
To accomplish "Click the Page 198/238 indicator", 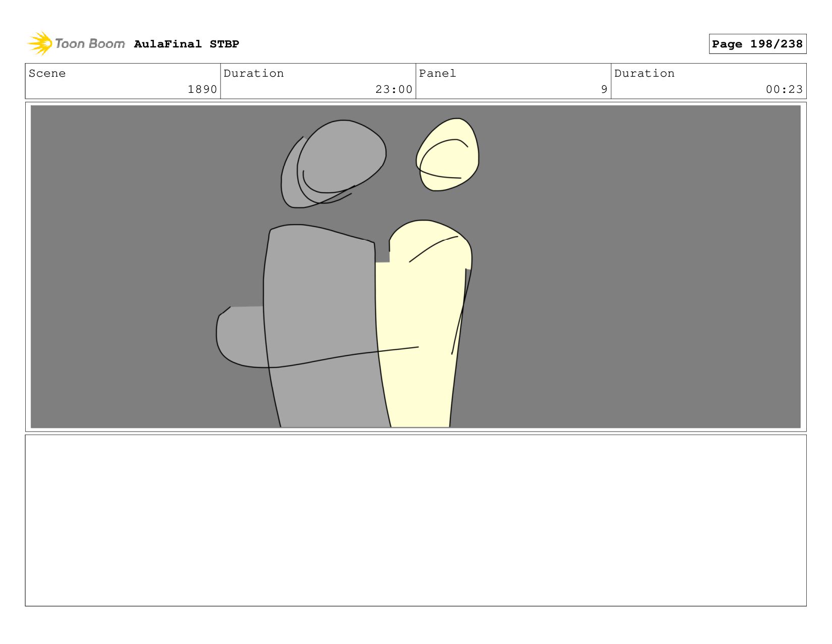I will (757, 44).
